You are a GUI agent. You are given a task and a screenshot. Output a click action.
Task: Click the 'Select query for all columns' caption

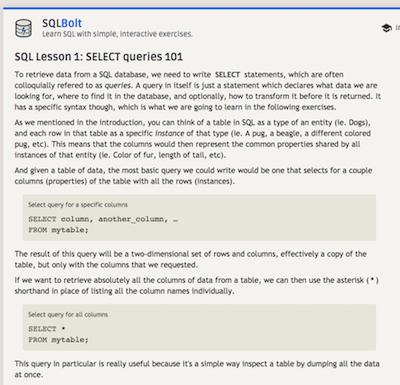(68, 314)
